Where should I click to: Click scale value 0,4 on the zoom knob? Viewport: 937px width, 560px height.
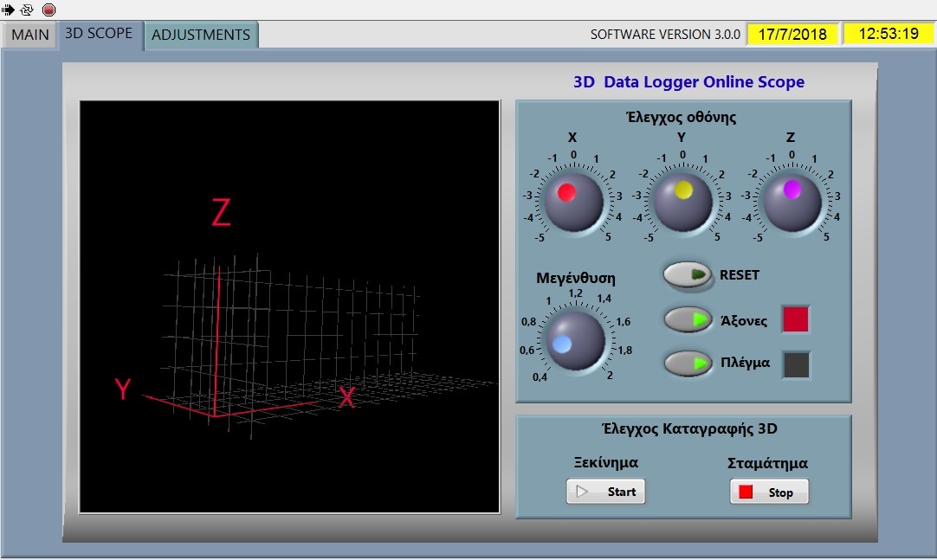[x=540, y=377]
